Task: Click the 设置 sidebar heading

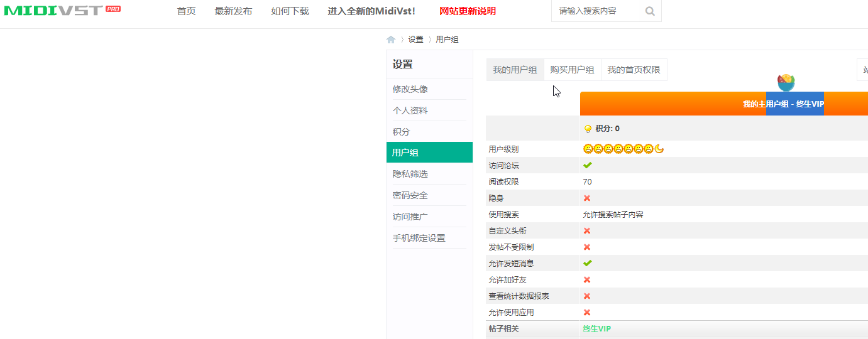Action: coord(402,65)
